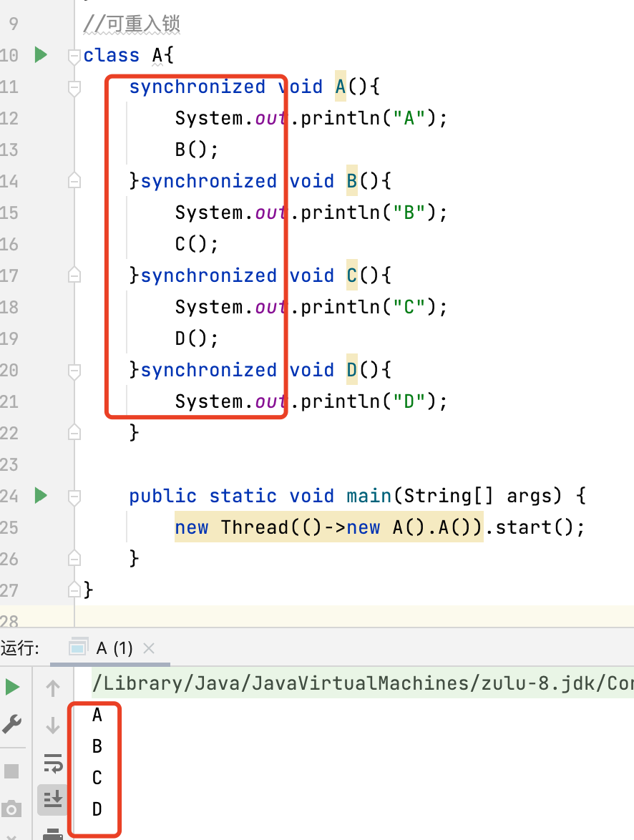Click the run gutter icon beside class A

[x=41, y=54]
